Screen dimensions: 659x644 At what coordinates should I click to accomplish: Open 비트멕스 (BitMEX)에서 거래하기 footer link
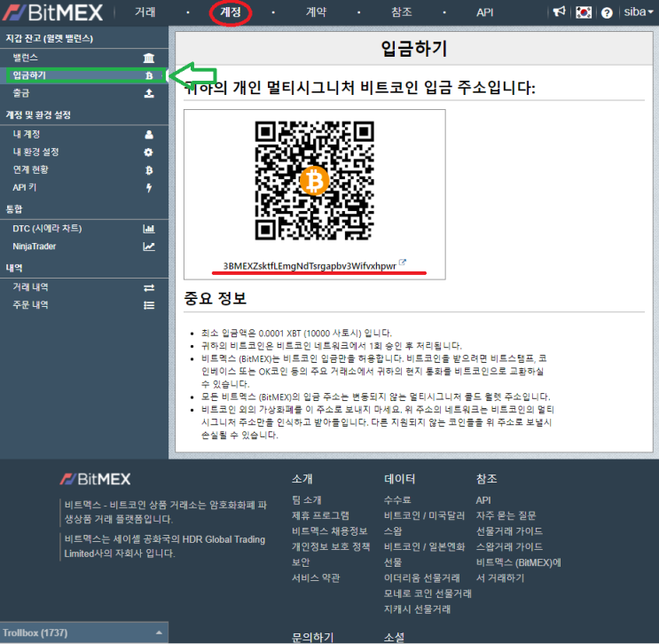[x=519, y=570]
